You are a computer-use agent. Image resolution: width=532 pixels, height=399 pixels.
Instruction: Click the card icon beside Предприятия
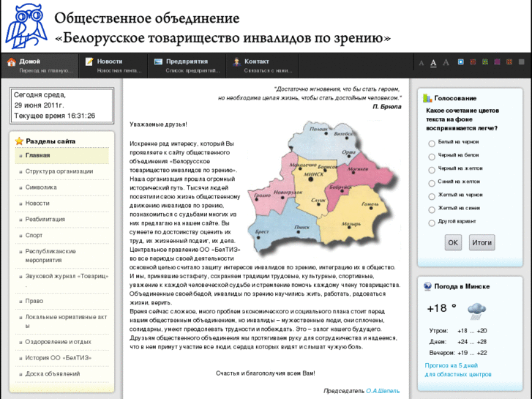[x=158, y=62]
